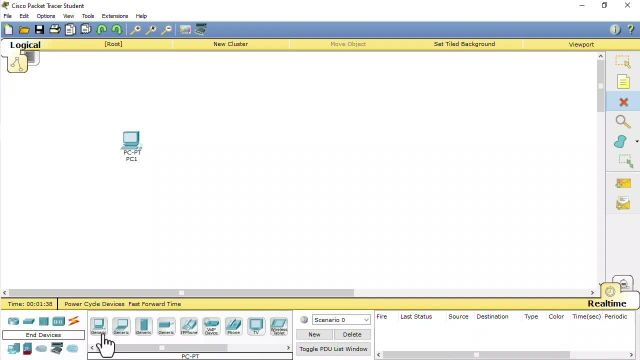Click the Add Simple PDU envelope icon
Image resolution: width=640 pixels, height=360 pixels.
tap(623, 183)
